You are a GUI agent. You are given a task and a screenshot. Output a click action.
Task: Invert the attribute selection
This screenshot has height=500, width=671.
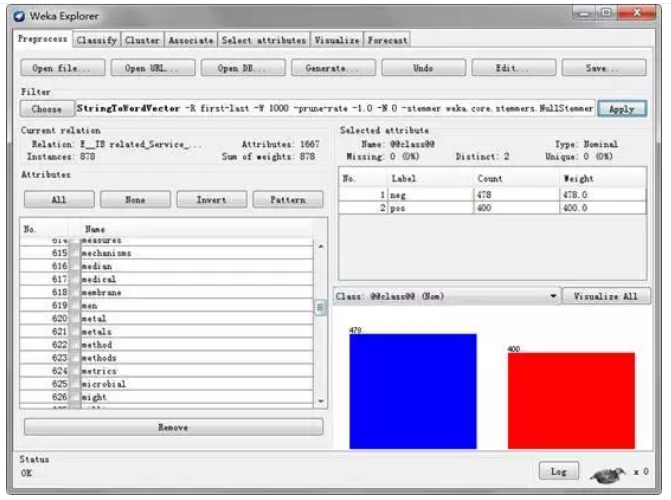212,199
